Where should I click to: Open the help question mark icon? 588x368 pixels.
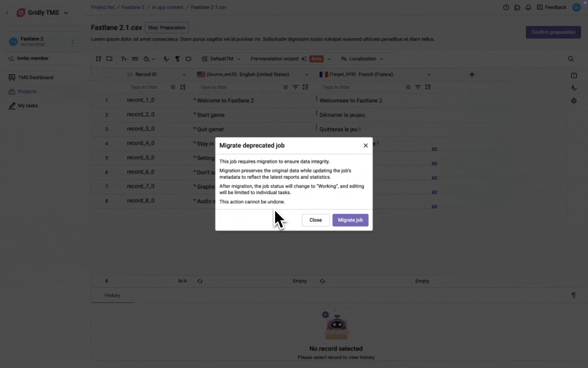tap(506, 8)
